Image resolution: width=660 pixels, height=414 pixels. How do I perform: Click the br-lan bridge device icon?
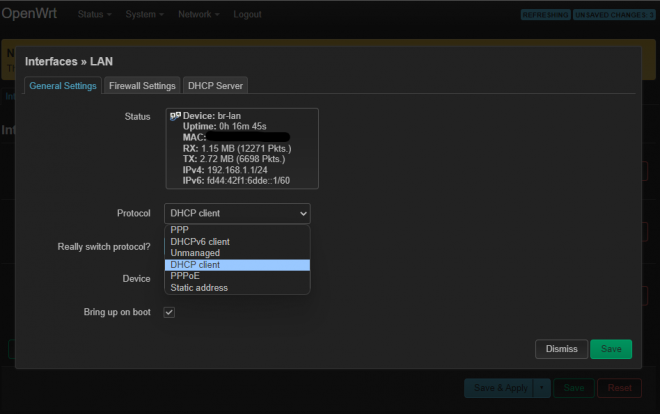point(175,116)
